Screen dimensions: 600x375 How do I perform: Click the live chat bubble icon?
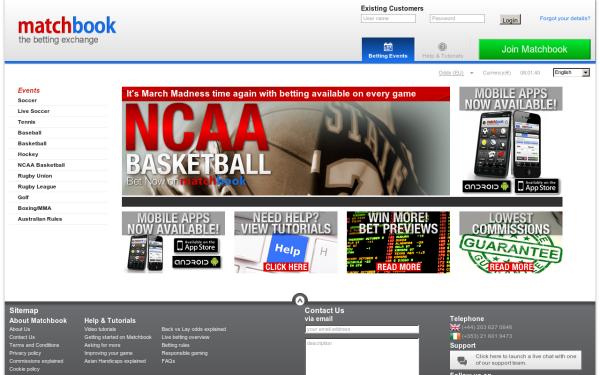462,360
